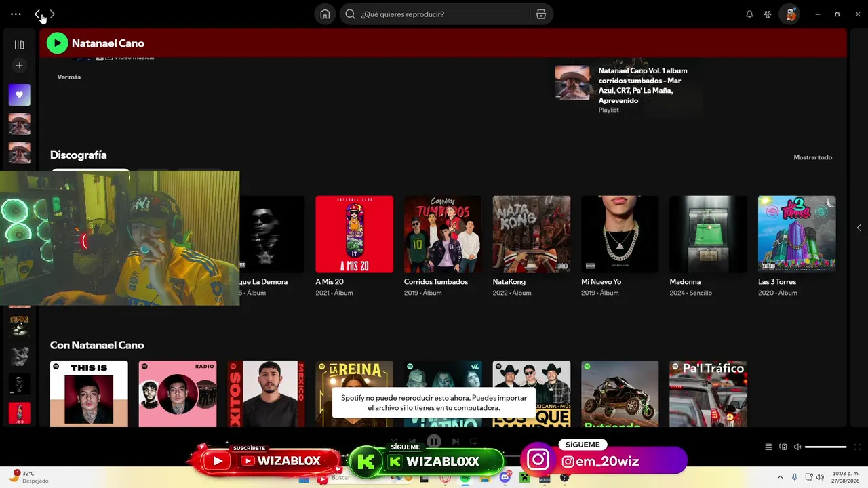
Task: Pause playback in the player bar
Action: click(x=434, y=441)
